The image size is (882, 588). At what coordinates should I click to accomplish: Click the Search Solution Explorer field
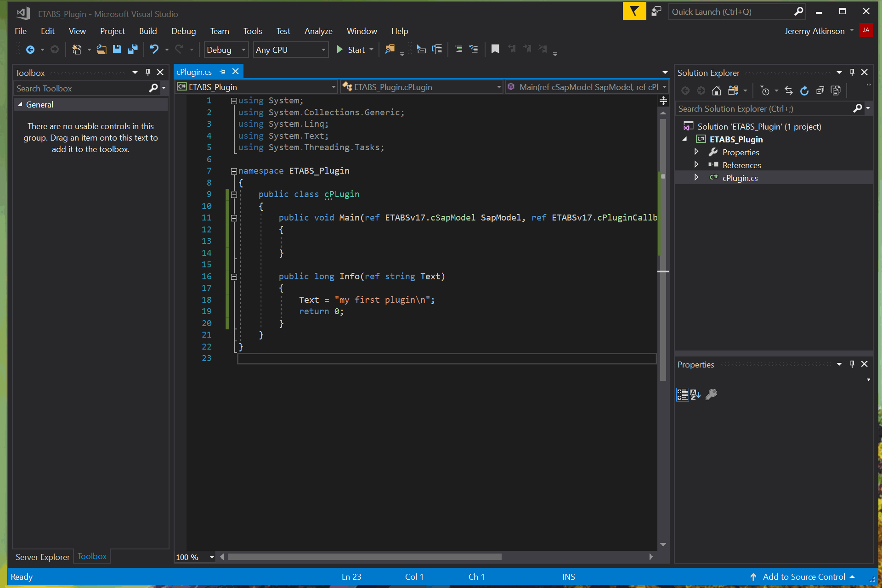click(x=764, y=109)
